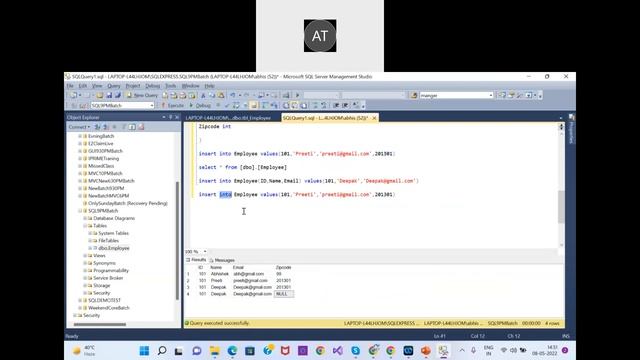Screen dimensions: 640x360
Task: Click 'Abhishek' name cell in results row 1
Action: [220, 274]
